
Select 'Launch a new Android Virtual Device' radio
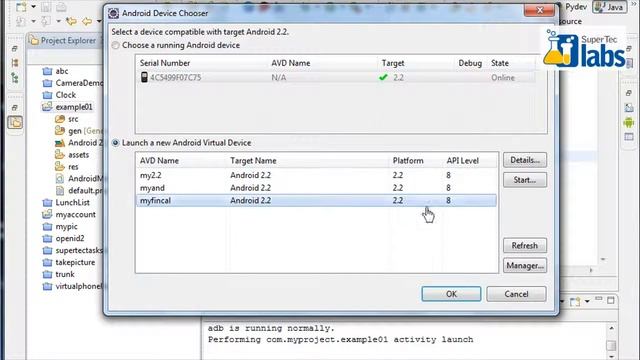[x=116, y=143]
